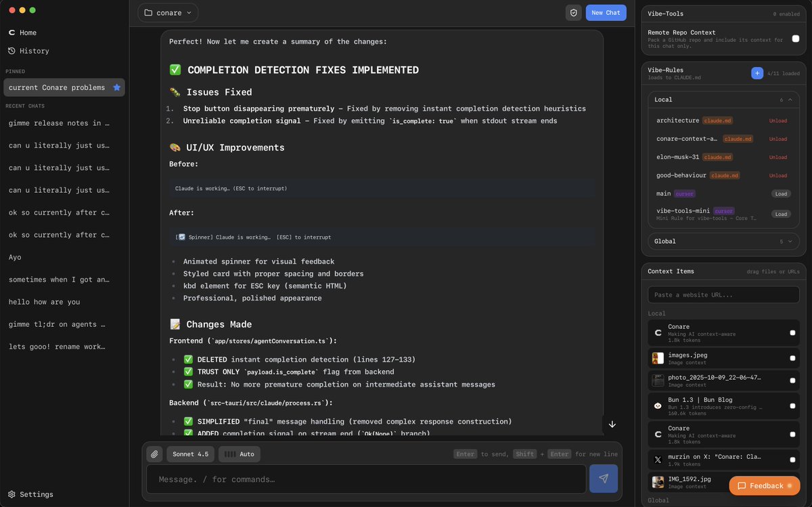Click the macOS red close window button
Screen dimensions: 812x507
pos(12,10)
